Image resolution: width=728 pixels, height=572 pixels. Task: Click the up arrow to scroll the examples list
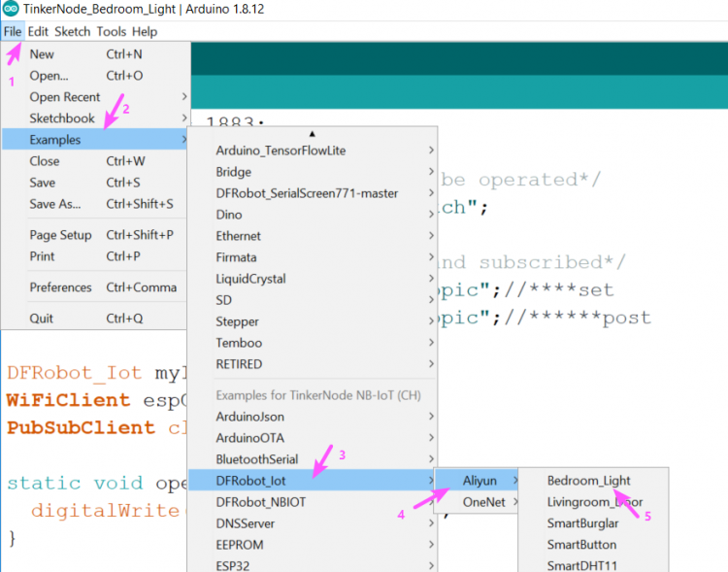(312, 134)
